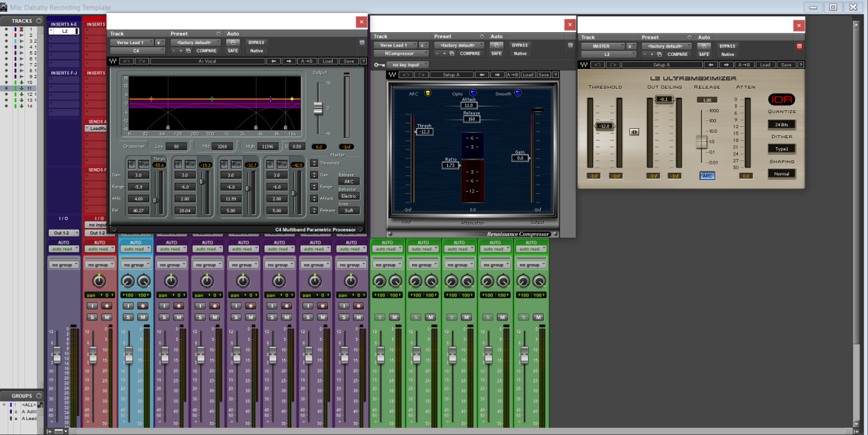Screen dimensions: 868x435
Task: Open the RCompressor plugin selector dropdown
Action: point(400,53)
